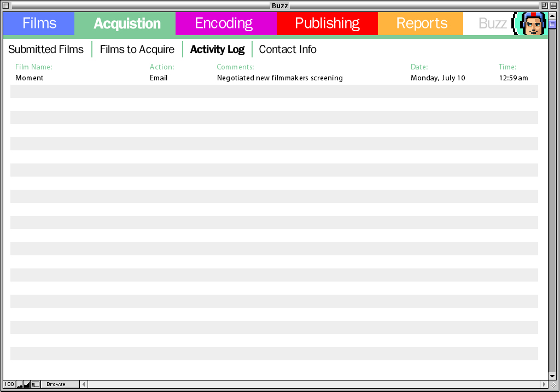Click the Negotiated new filmmakers screening comment
560x392 pixels.
(x=279, y=78)
